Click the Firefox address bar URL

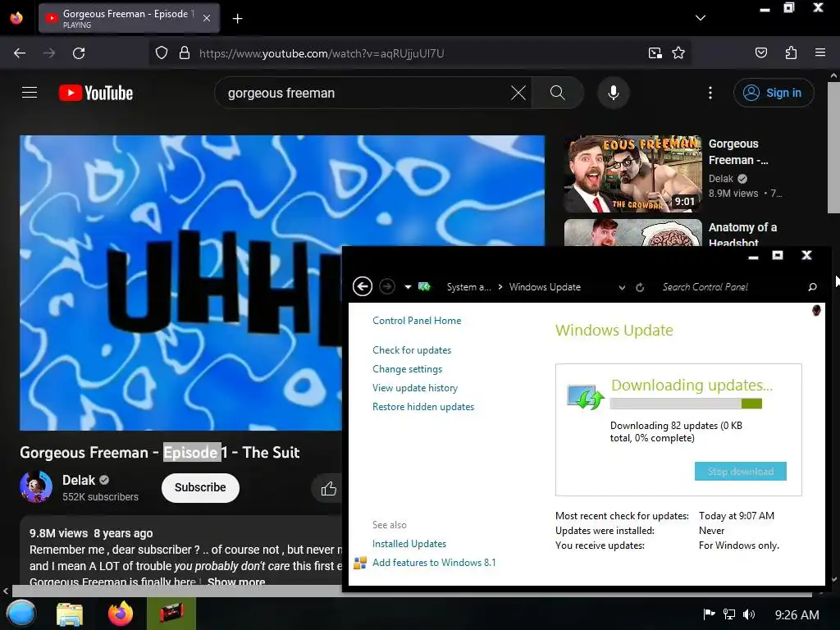coord(322,53)
